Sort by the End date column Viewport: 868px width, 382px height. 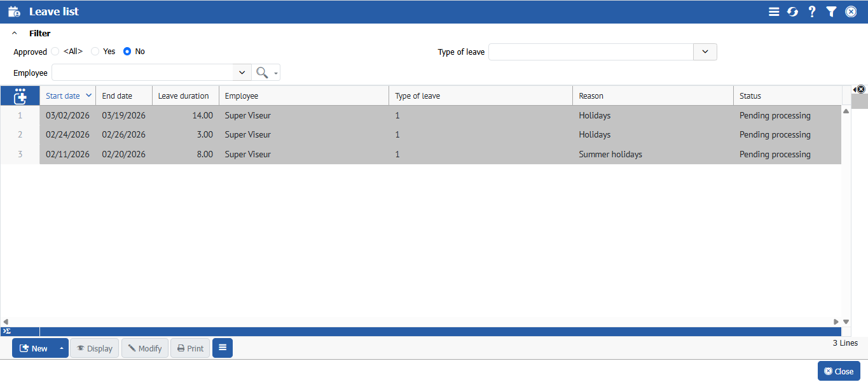coord(117,96)
